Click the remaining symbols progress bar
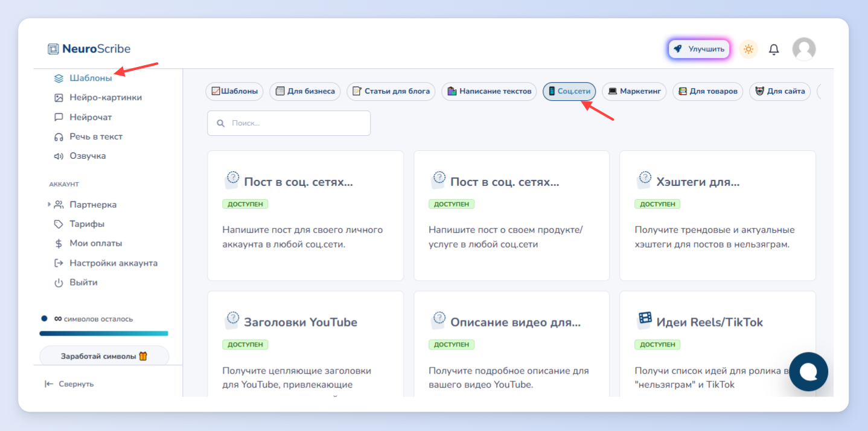The image size is (868, 431). tap(104, 333)
